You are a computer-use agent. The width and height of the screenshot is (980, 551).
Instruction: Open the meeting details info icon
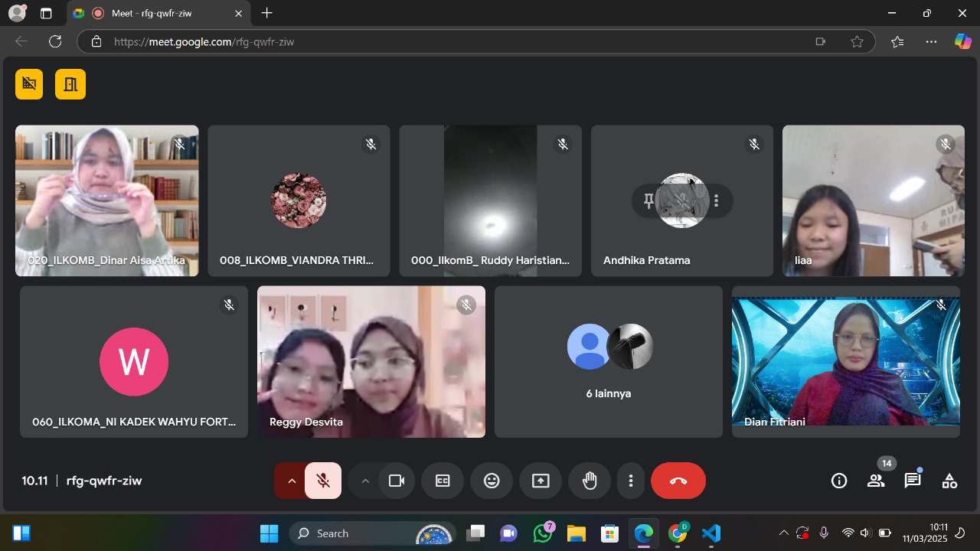[839, 481]
